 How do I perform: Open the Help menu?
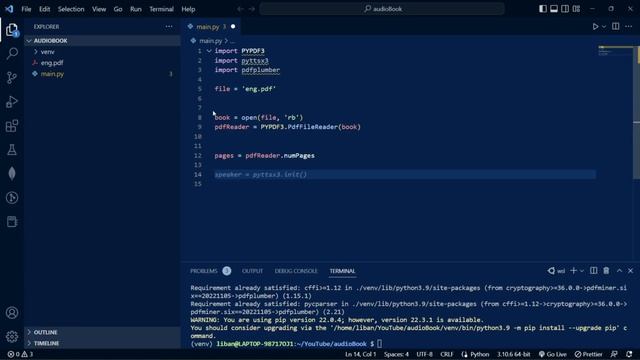[x=188, y=9]
